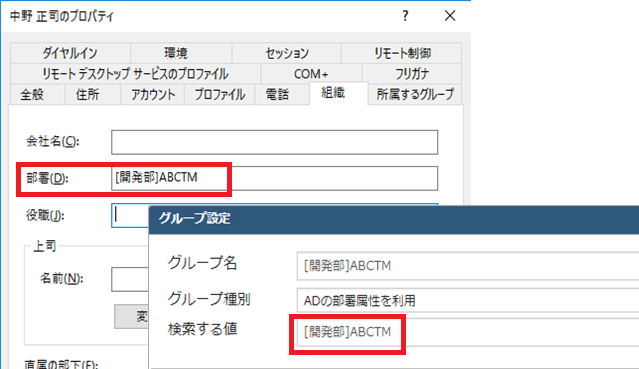Open the 所属するグループ tab
This screenshot has width=639, height=369.
(415, 95)
